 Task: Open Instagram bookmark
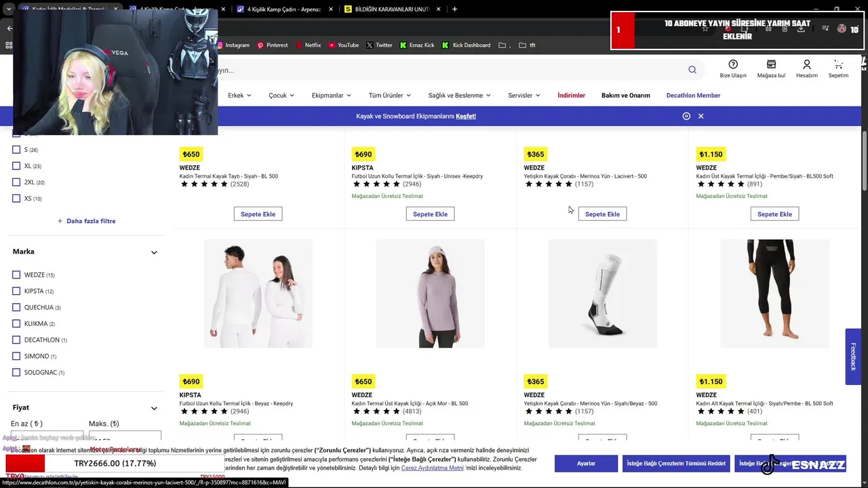[233, 45]
